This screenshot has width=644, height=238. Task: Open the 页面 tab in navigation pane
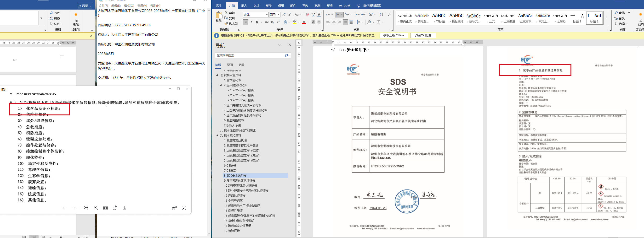(230, 65)
